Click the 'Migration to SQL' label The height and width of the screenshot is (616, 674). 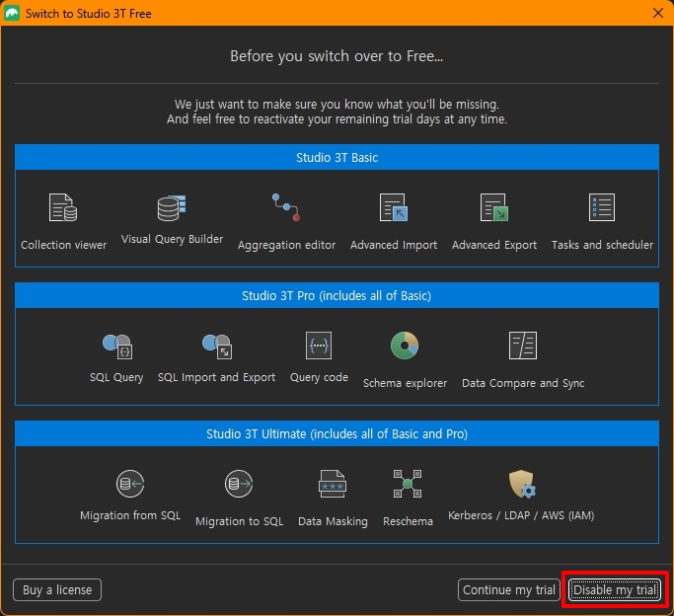(x=240, y=521)
